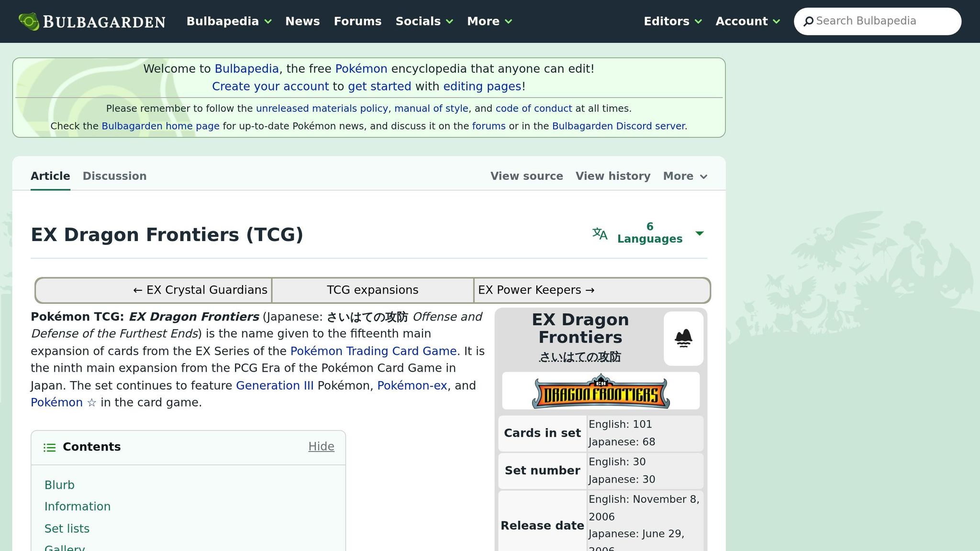Expand the More menu in top navigation
The height and width of the screenshot is (551, 980).
click(x=490, y=21)
